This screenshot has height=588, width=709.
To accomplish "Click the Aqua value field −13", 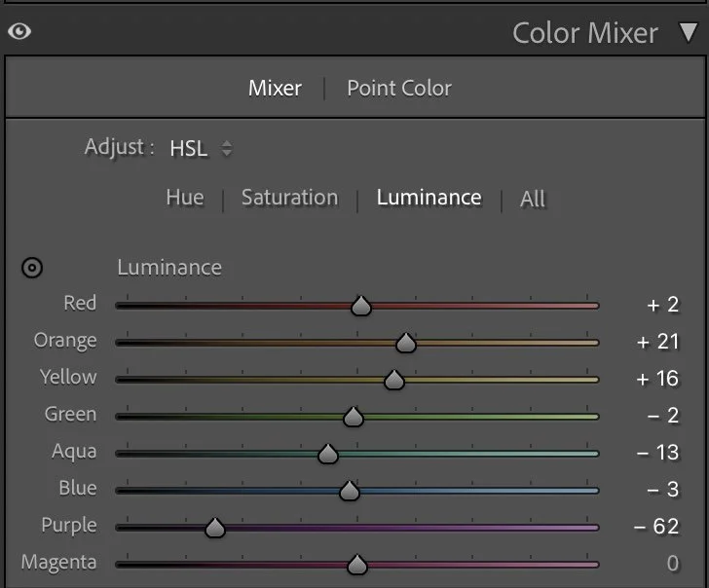I will pos(657,453).
